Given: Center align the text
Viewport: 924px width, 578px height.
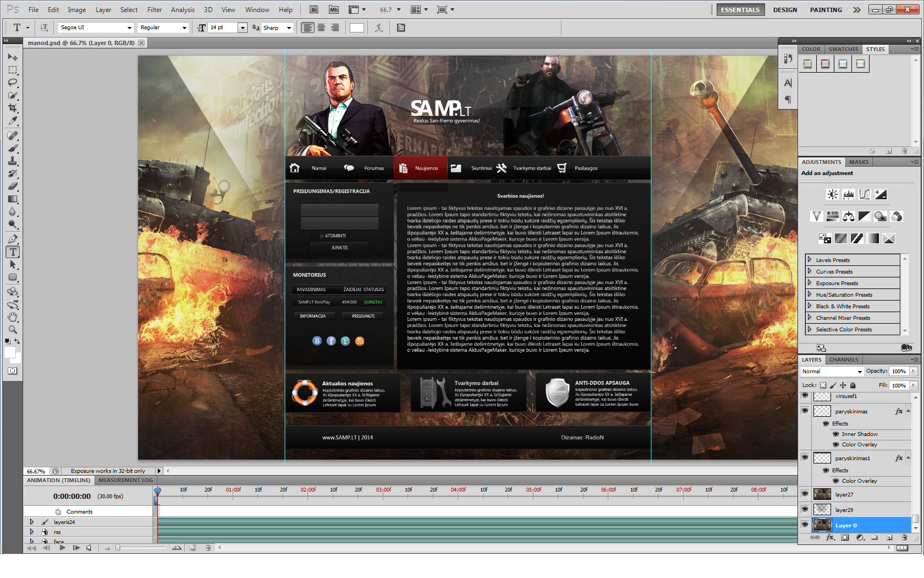Looking at the screenshot, I should click(x=321, y=28).
